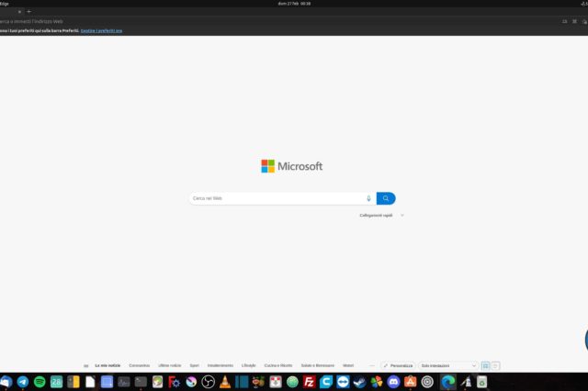588x391 pixels.
Task: Launch the PlayOnLinux clover icon
Action: coord(377,382)
